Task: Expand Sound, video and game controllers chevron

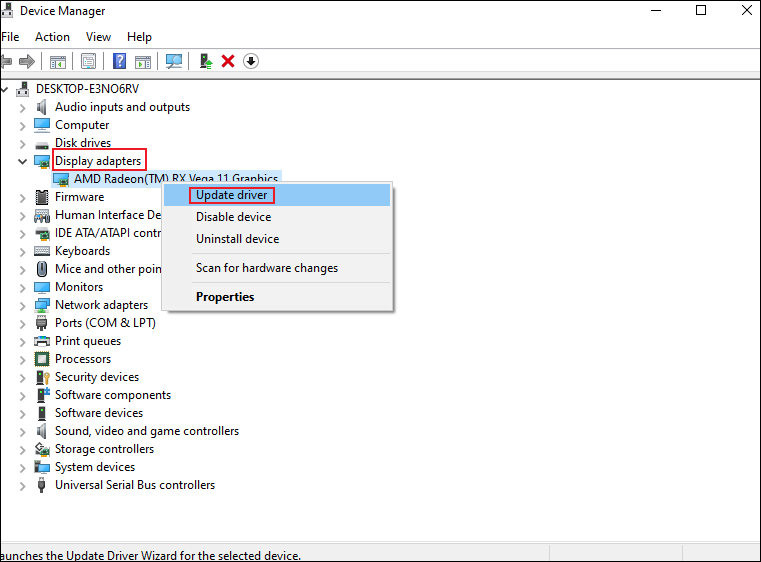Action: (x=22, y=431)
